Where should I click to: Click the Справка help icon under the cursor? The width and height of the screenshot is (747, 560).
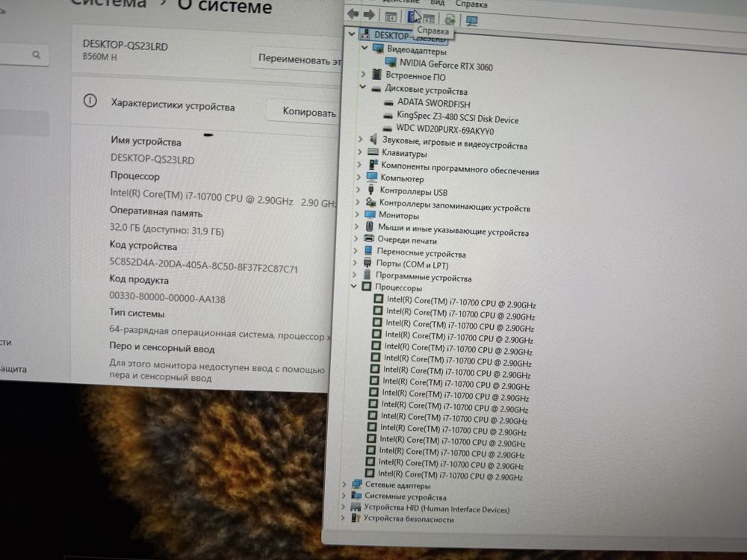[x=413, y=17]
